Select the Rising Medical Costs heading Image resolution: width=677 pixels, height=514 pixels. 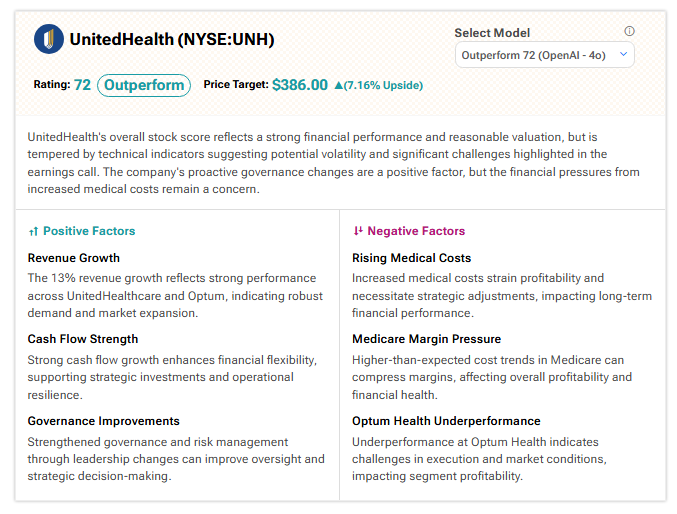coord(411,258)
